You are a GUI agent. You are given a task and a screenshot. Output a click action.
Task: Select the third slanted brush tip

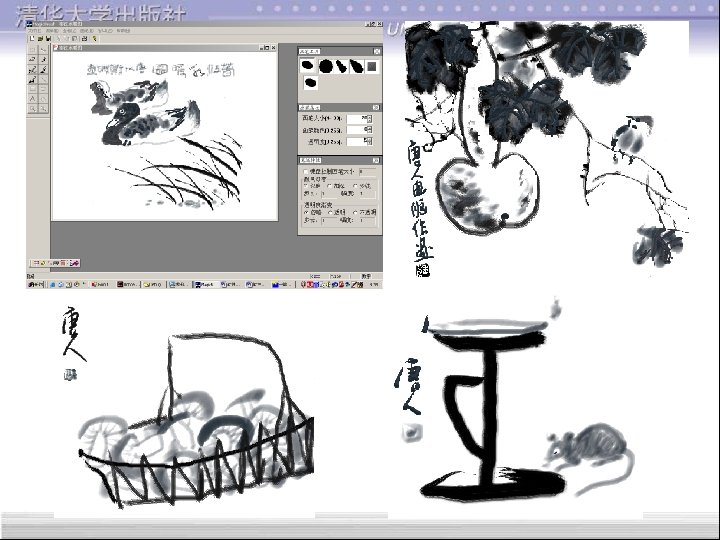coord(341,67)
